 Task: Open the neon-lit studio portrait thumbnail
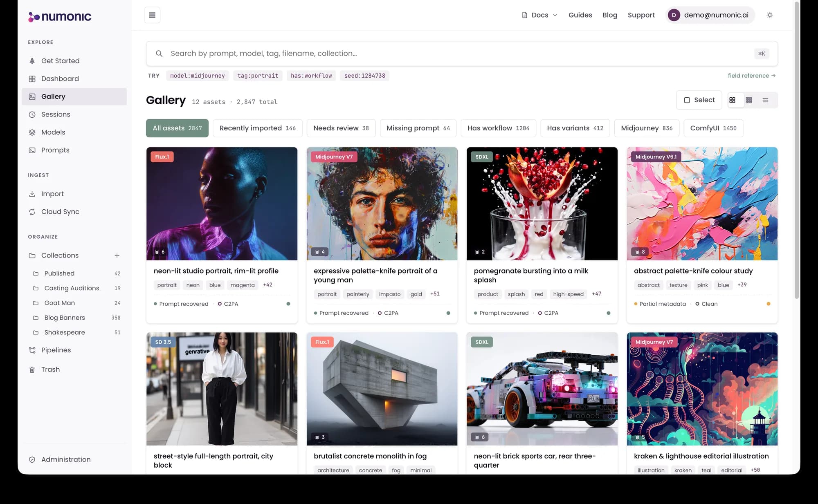222,204
